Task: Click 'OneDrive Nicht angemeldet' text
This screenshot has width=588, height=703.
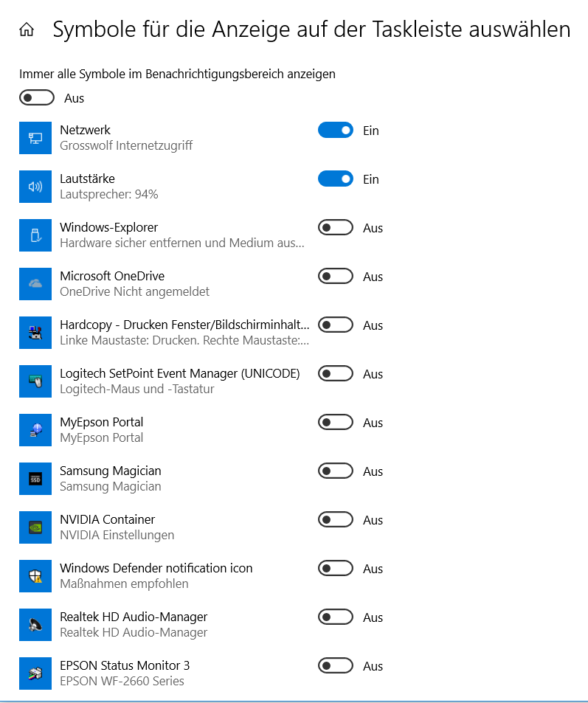Action: point(134,292)
